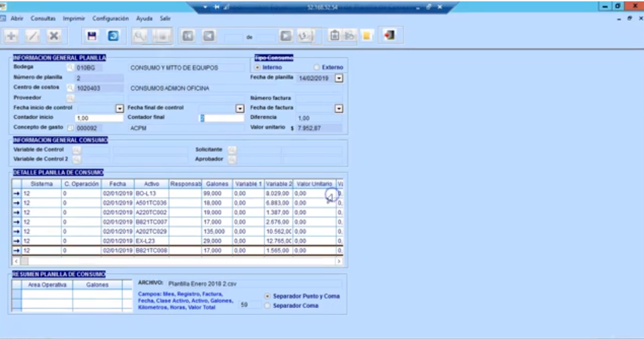Select the cell with activo A501TC036
This screenshot has height=339, width=644.
152,203
